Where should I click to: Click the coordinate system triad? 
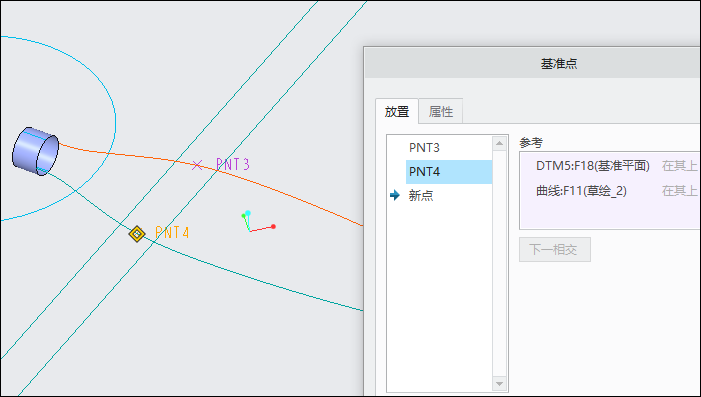point(258,221)
